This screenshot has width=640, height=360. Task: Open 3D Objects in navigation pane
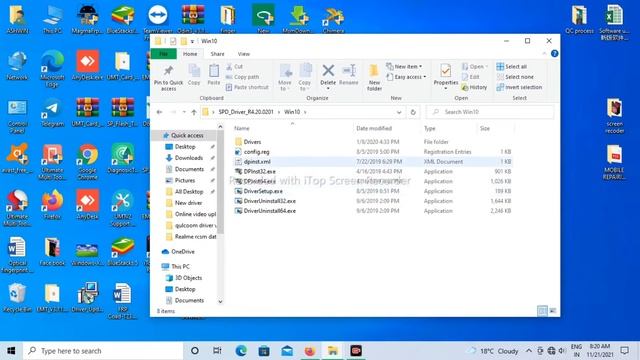(x=188, y=278)
